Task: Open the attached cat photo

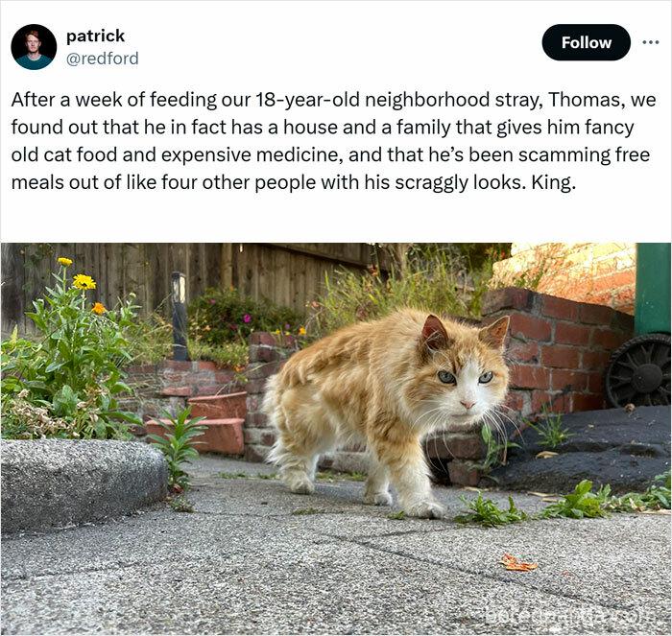Action: [x=336, y=439]
